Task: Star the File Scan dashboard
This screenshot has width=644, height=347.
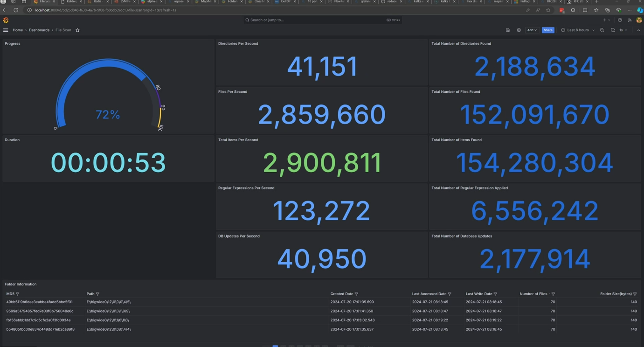Action: 77,30
